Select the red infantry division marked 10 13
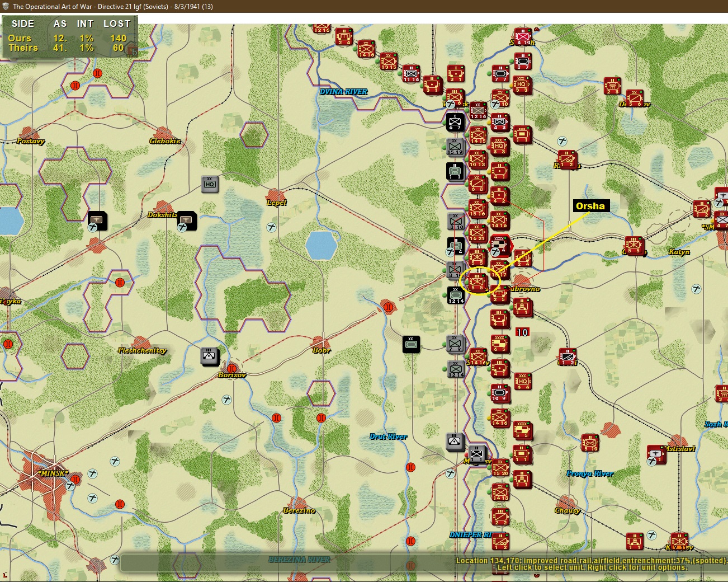Viewport: 728px width, 582px height. pos(478,159)
